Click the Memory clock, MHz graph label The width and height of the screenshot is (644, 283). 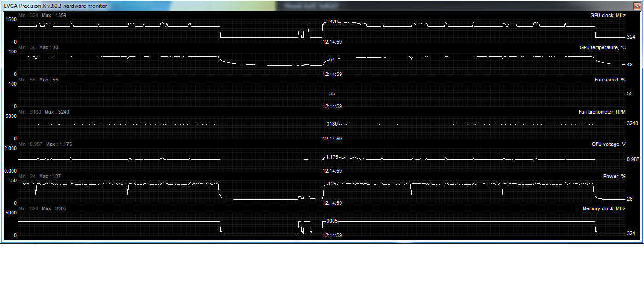[604, 209]
